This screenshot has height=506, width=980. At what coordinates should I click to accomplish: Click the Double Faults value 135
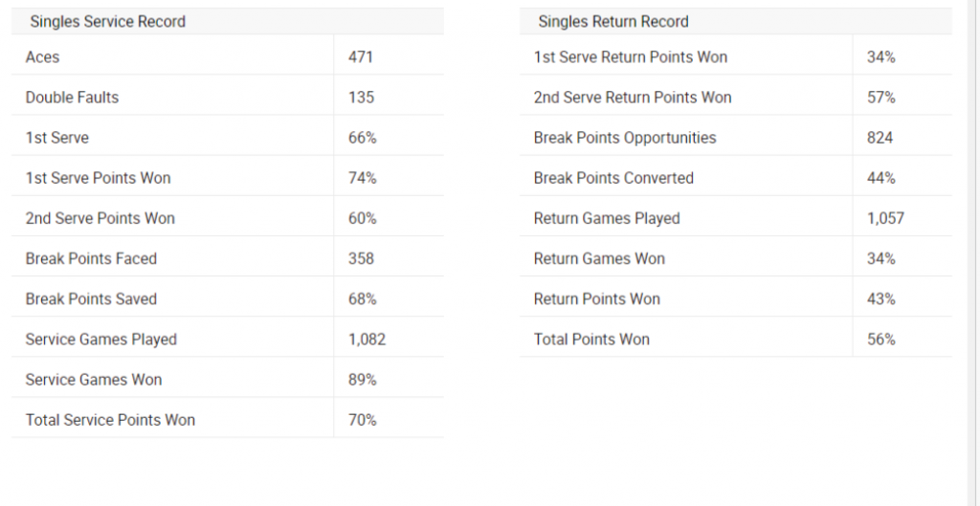361,98
